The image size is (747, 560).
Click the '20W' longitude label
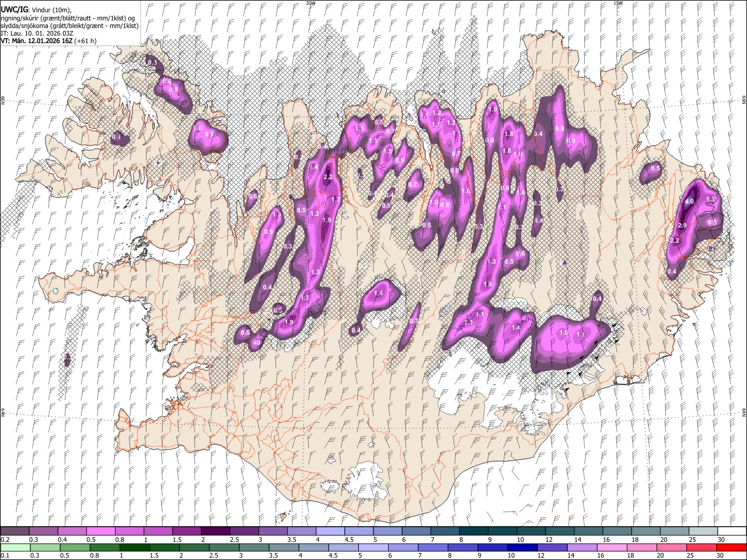coord(310,3)
